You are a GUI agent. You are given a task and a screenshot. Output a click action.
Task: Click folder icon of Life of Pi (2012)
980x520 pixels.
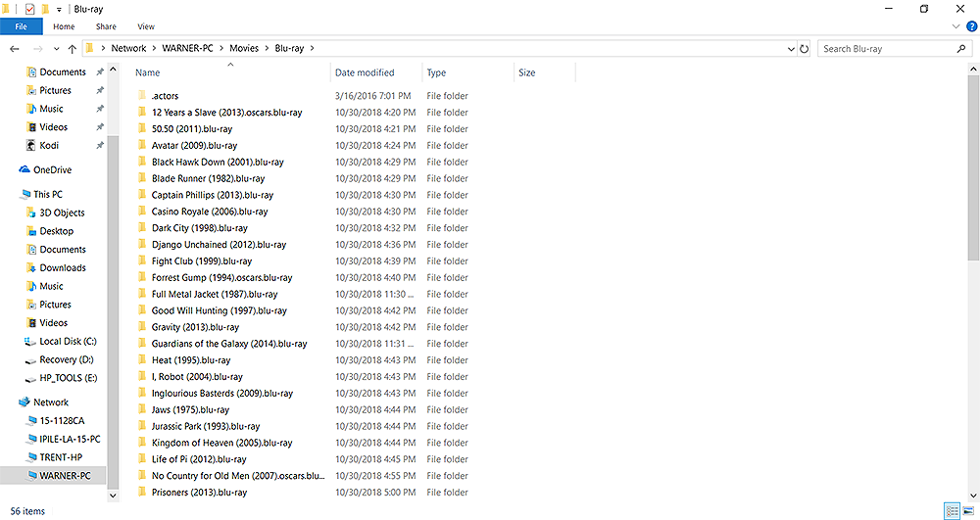(142, 459)
